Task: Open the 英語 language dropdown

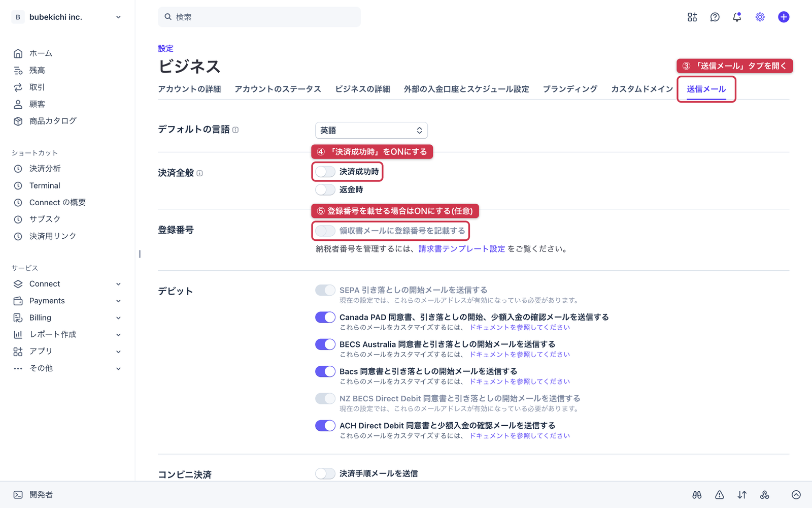Action: [x=371, y=131]
